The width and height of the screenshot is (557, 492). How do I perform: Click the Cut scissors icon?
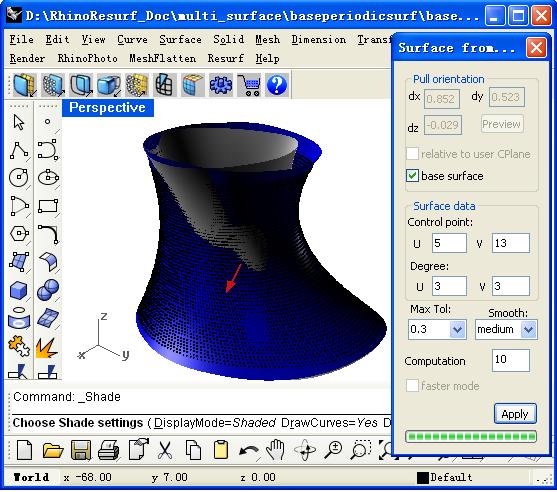pyautogui.click(x=165, y=450)
